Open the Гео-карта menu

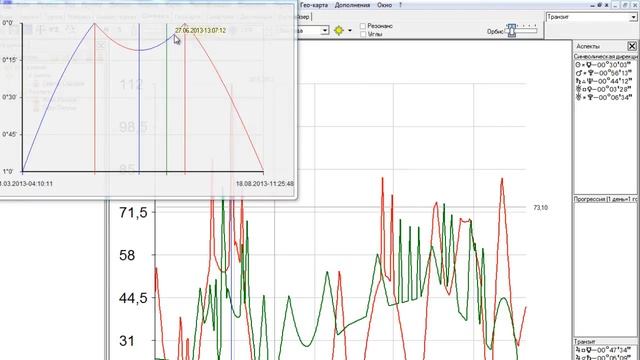pos(313,5)
